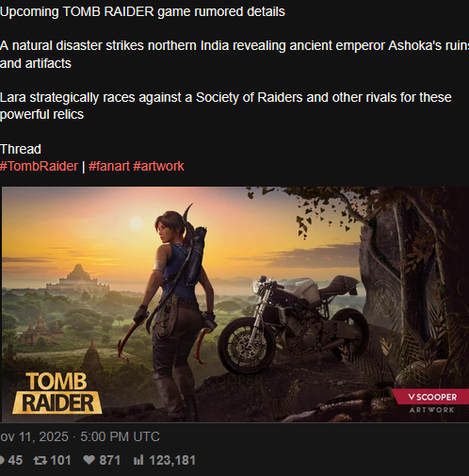The image size is (469, 476).
Task: Like the post with the heart icon
Action: pyautogui.click(x=89, y=460)
